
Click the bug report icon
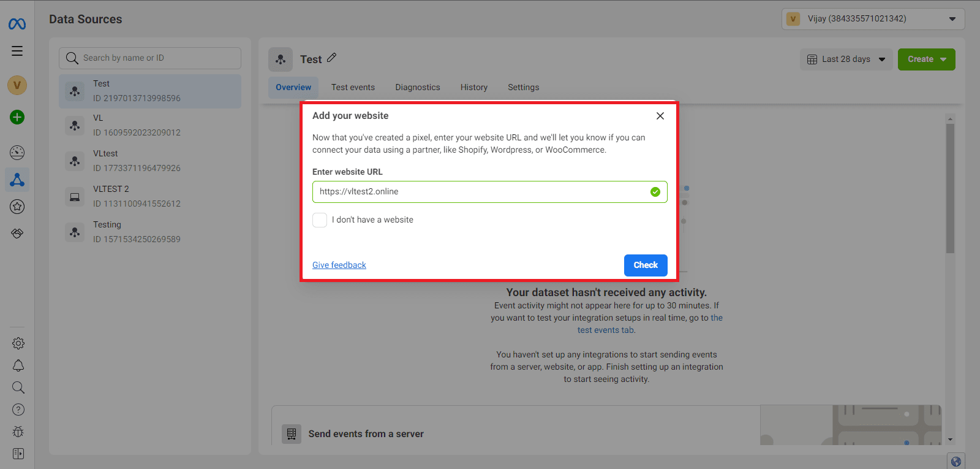18,432
